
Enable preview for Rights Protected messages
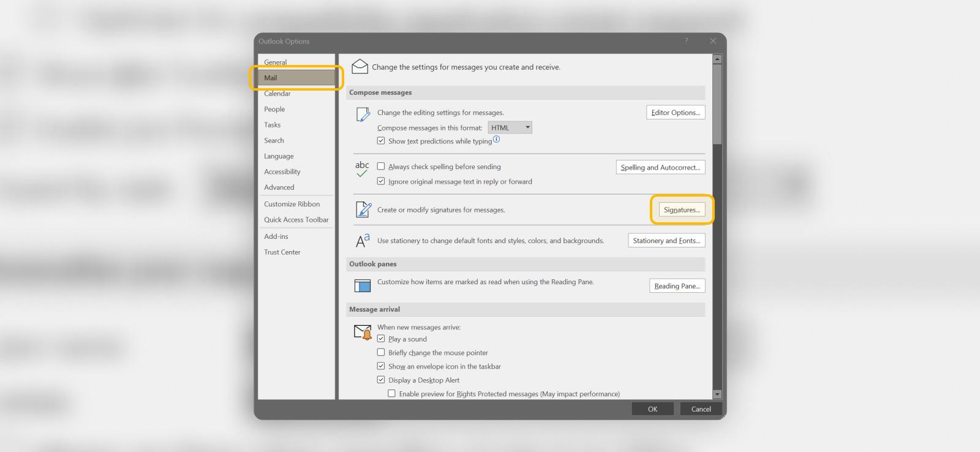pos(391,393)
